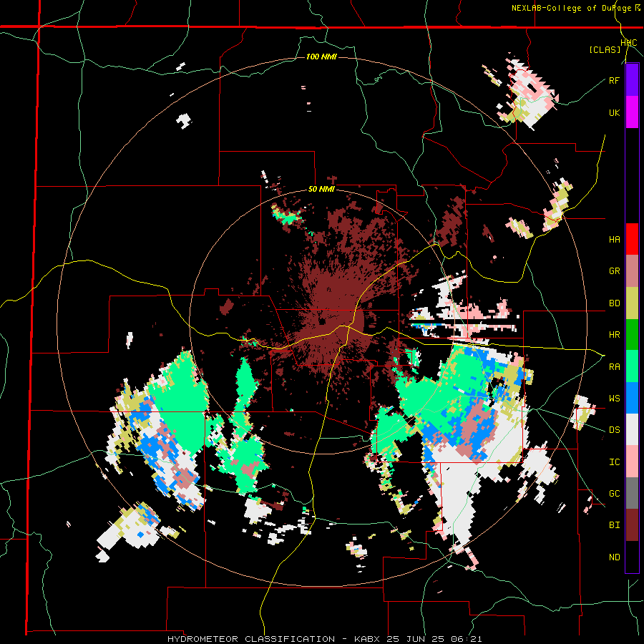Click the GC legend label

pos(614,494)
